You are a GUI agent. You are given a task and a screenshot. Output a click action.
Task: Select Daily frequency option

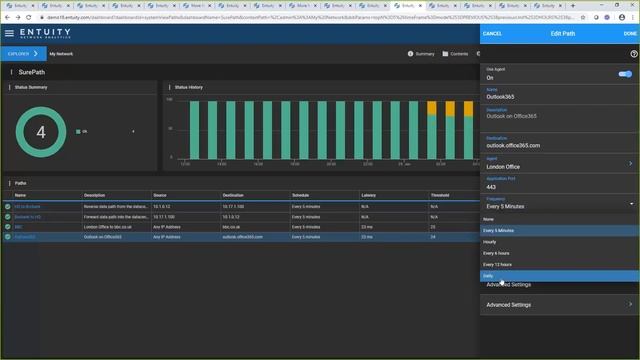(559, 276)
